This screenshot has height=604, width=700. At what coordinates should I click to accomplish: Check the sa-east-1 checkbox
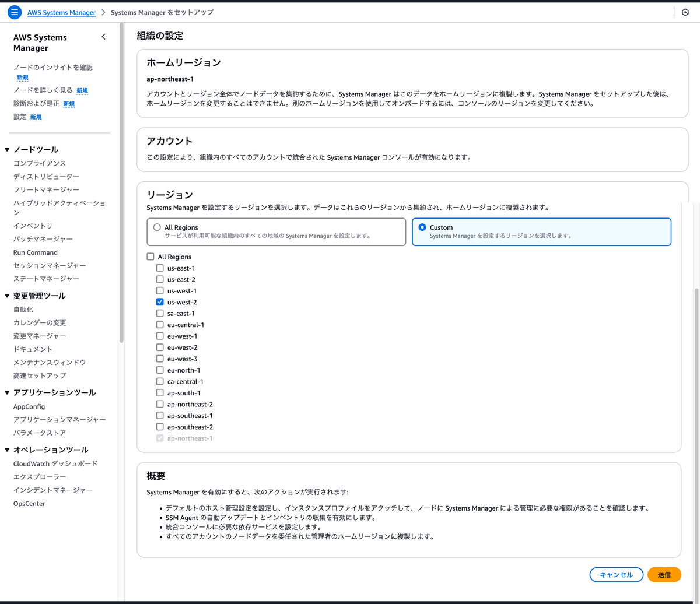click(160, 313)
